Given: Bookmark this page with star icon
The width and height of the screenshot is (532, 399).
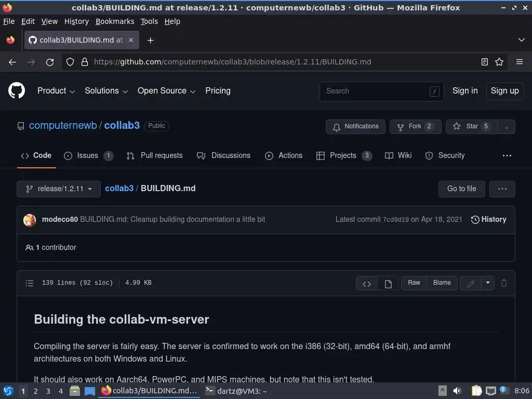Looking at the screenshot, I should 499,62.
